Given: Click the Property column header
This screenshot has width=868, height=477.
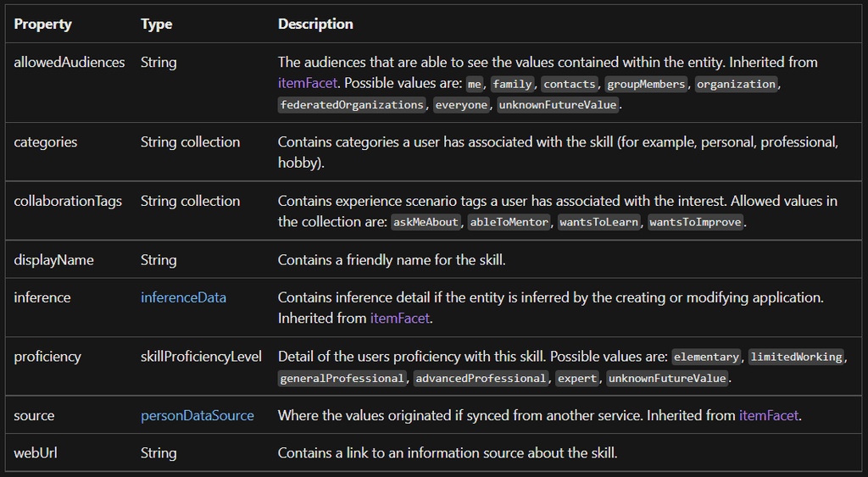Looking at the screenshot, I should pyautogui.click(x=42, y=25).
